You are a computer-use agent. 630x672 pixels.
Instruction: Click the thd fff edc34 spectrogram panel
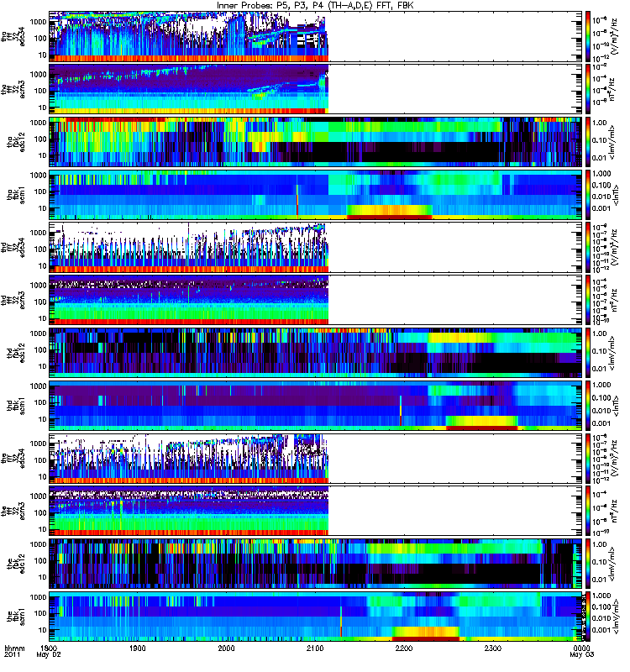[x=316, y=247]
